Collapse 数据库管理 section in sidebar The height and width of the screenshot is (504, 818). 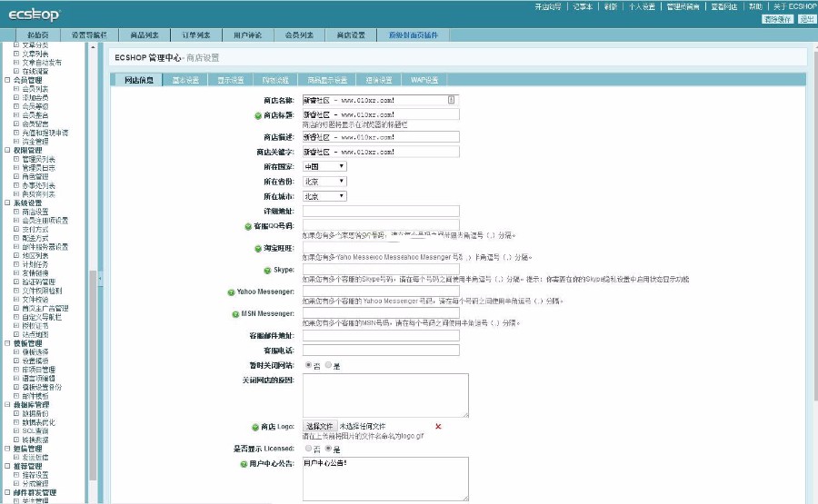click(x=7, y=404)
